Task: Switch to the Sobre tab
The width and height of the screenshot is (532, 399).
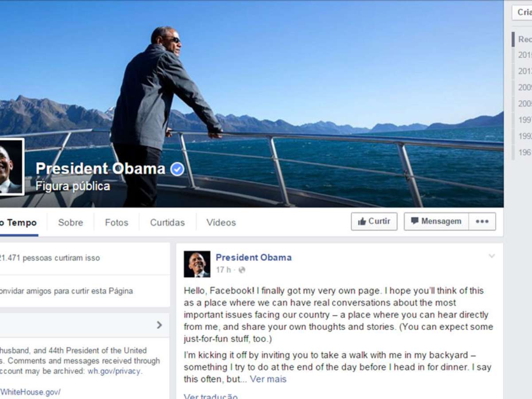Action: coord(70,223)
